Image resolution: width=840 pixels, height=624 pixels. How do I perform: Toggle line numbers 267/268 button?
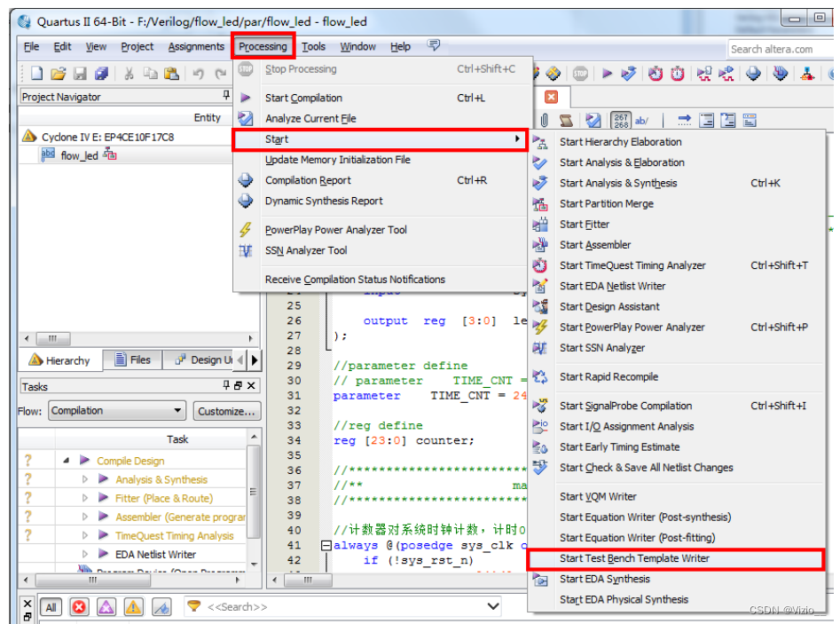coord(621,120)
